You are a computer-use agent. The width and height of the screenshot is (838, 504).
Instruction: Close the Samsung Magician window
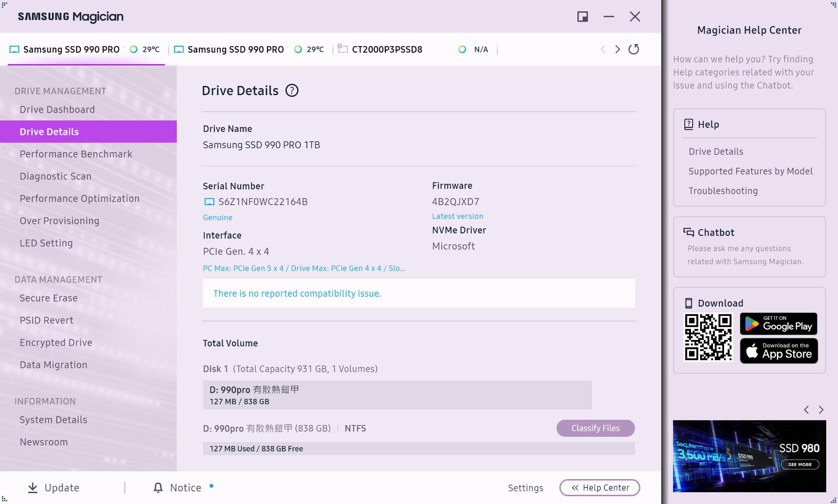click(x=635, y=17)
